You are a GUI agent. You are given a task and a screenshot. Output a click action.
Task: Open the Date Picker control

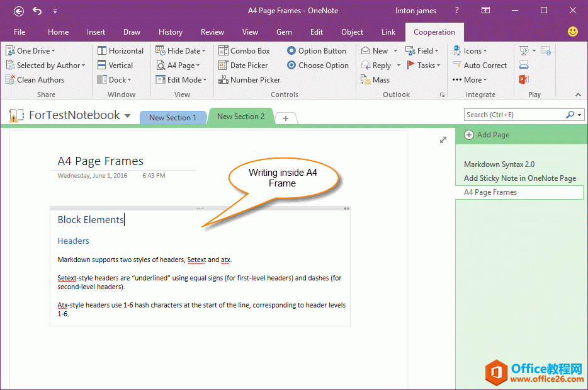coord(243,66)
